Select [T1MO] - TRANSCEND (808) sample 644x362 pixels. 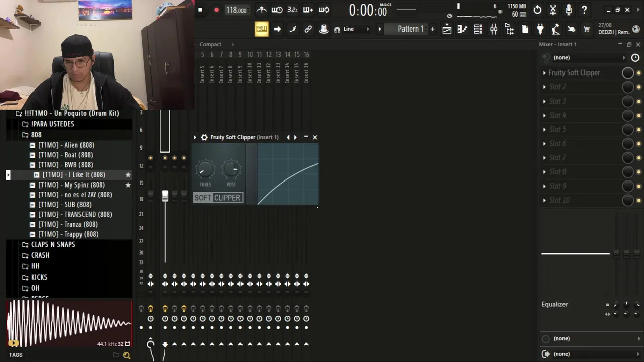[75, 214]
